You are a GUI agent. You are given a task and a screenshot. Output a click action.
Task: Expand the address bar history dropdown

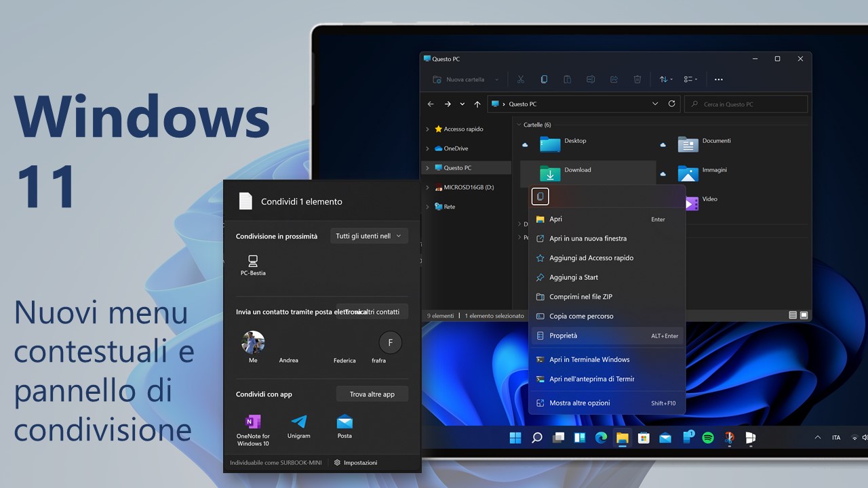coord(655,104)
